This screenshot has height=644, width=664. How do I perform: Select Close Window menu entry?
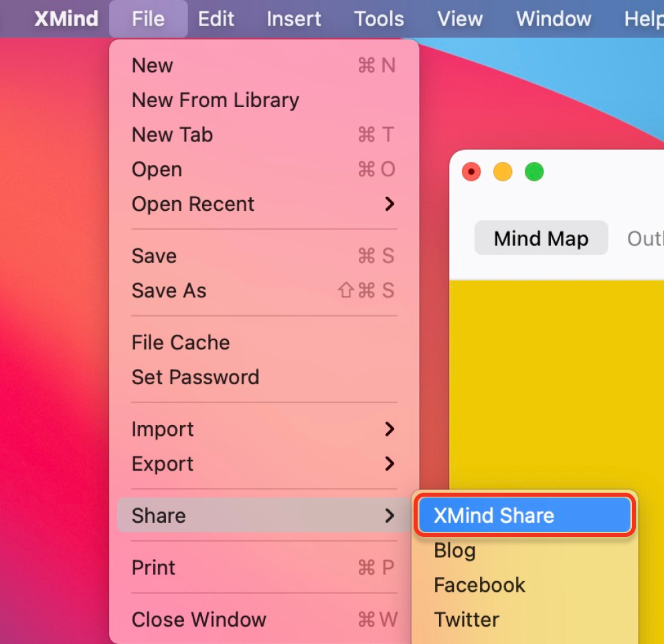(264, 620)
